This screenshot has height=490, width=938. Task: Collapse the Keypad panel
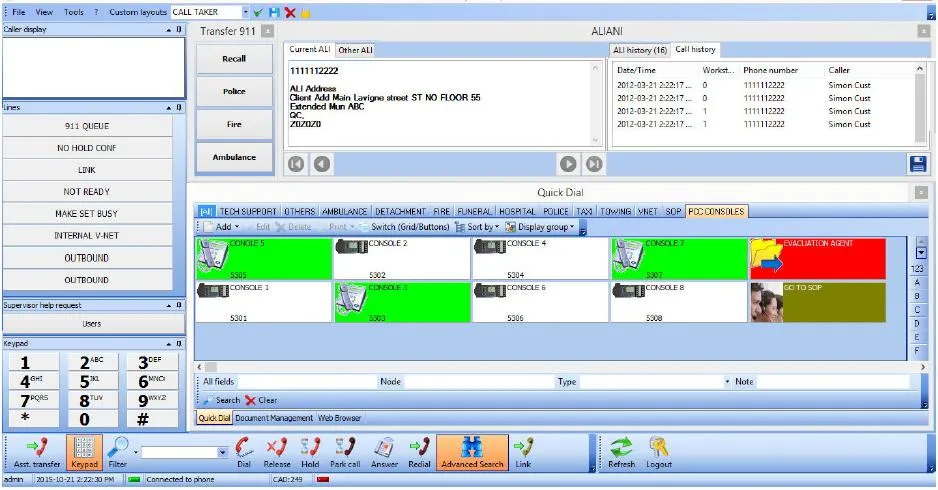point(169,344)
